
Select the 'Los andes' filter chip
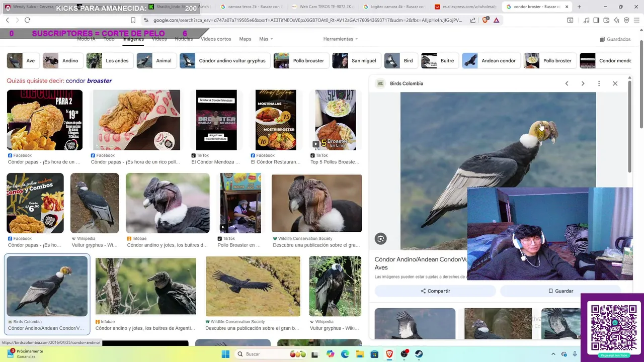point(109,61)
